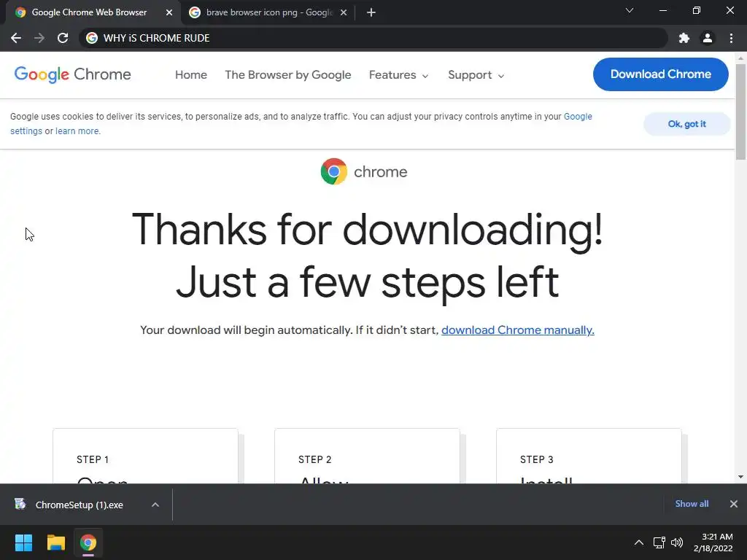The width and height of the screenshot is (747, 560).
Task: Expand the Features dropdown menu
Action: pyautogui.click(x=399, y=75)
